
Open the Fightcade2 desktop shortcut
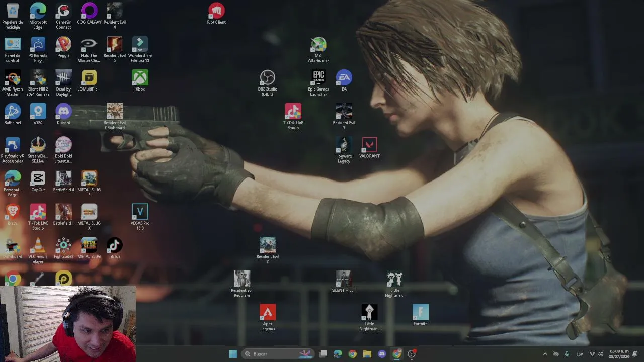click(63, 248)
